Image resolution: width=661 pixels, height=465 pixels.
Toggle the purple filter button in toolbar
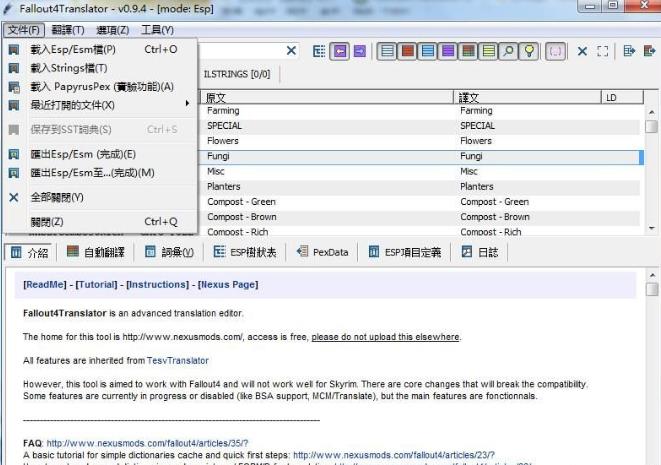[448, 51]
